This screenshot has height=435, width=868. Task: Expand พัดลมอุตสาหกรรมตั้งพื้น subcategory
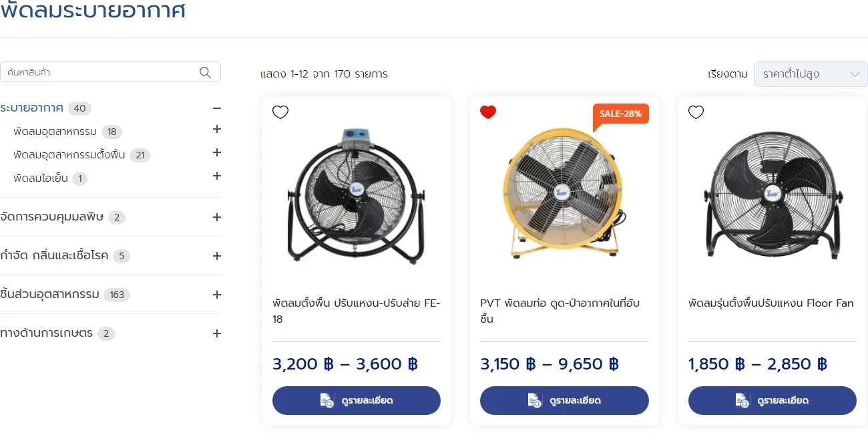216,153
